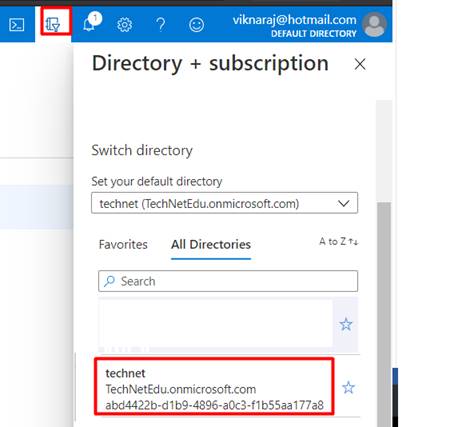
Task: Open the feedback smiley icon
Action: tap(196, 25)
